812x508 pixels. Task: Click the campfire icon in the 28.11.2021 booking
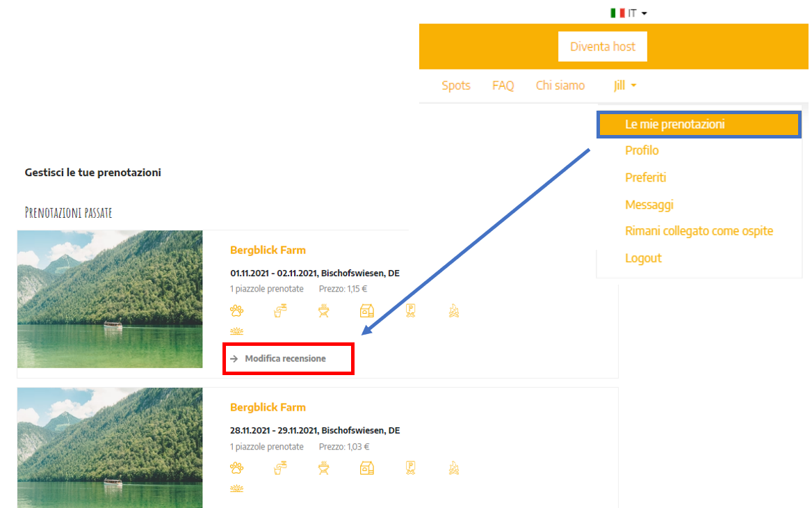pos(454,468)
